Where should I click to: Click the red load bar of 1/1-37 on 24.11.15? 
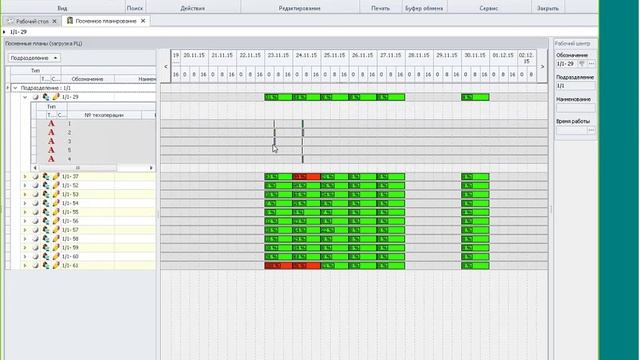tap(307, 176)
